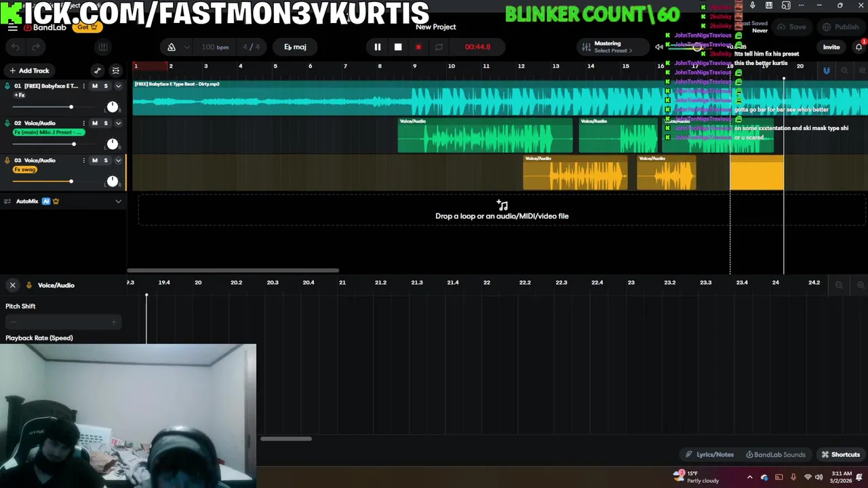The height and width of the screenshot is (488, 868).
Task: Open track 03 options menu dots
Action: pos(83,161)
